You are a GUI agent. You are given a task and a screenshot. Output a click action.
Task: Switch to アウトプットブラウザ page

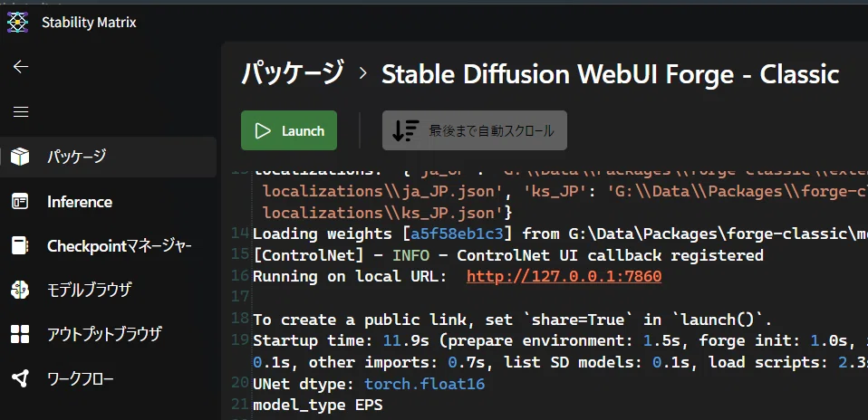(108, 334)
